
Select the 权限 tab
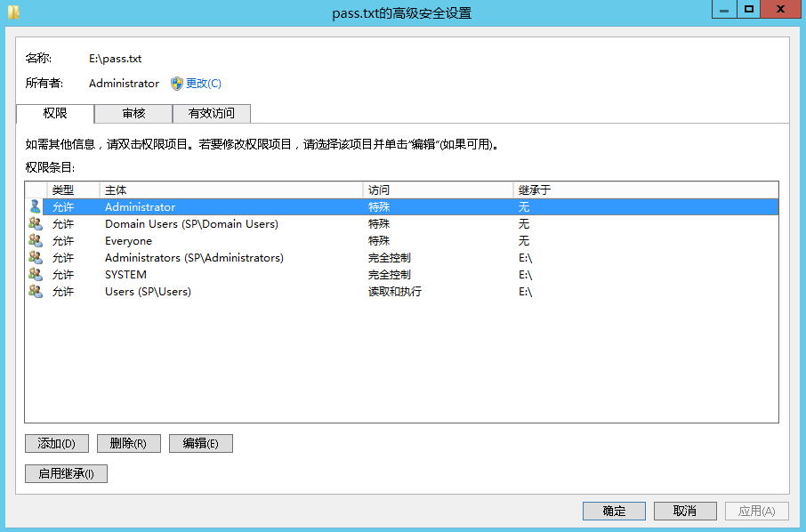[54, 114]
